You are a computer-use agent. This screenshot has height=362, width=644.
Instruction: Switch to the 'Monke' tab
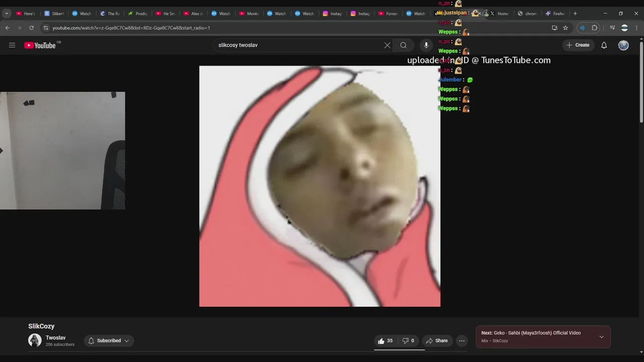click(249, 14)
